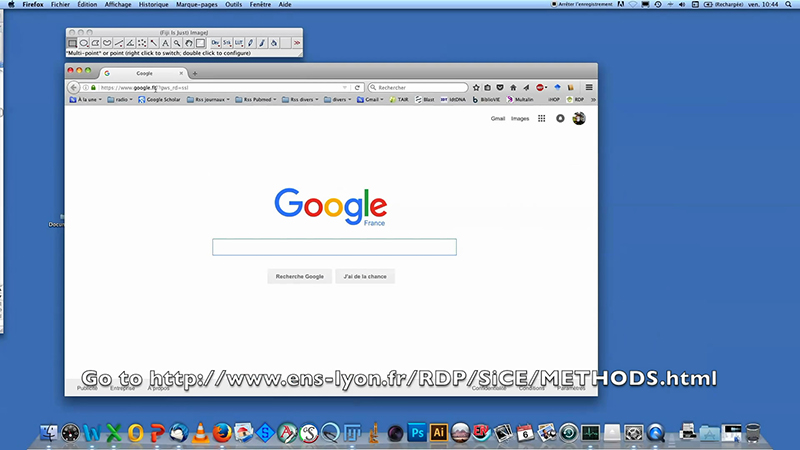Image resolution: width=800 pixels, height=450 pixels.
Task: Click the Google search text field
Action: [x=335, y=247]
